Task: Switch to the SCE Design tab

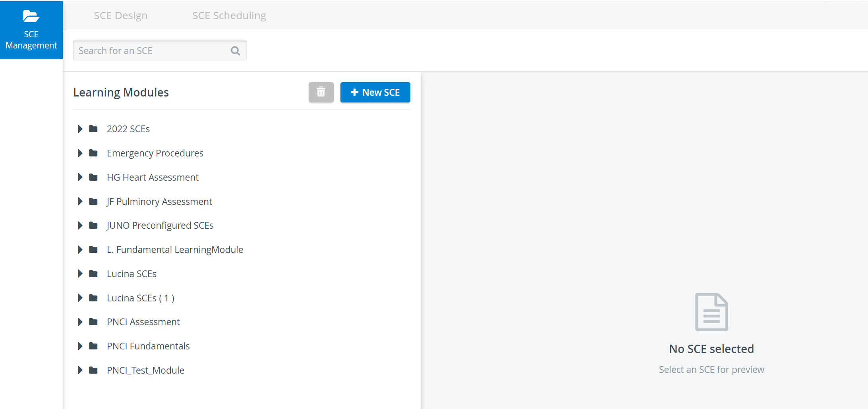Action: [x=121, y=15]
